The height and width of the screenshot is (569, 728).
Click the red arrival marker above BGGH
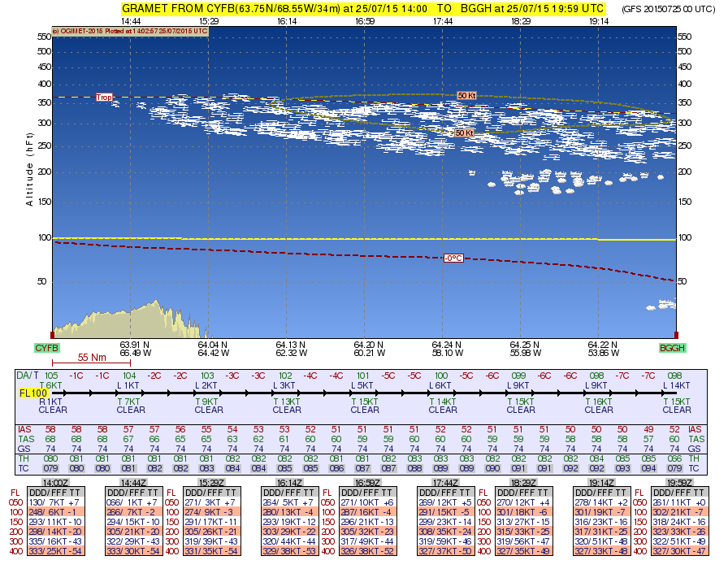coord(675,334)
